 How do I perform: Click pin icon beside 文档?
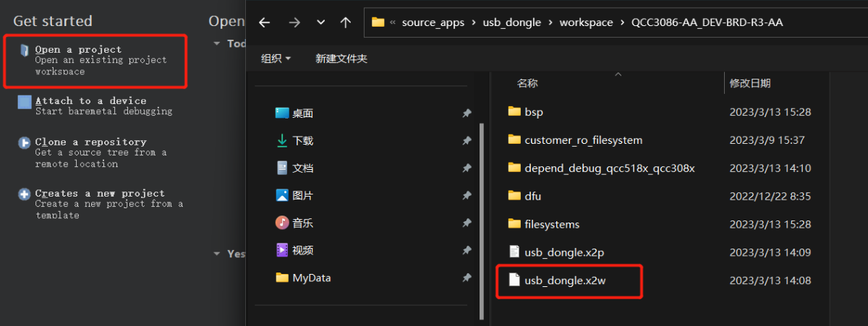click(467, 168)
